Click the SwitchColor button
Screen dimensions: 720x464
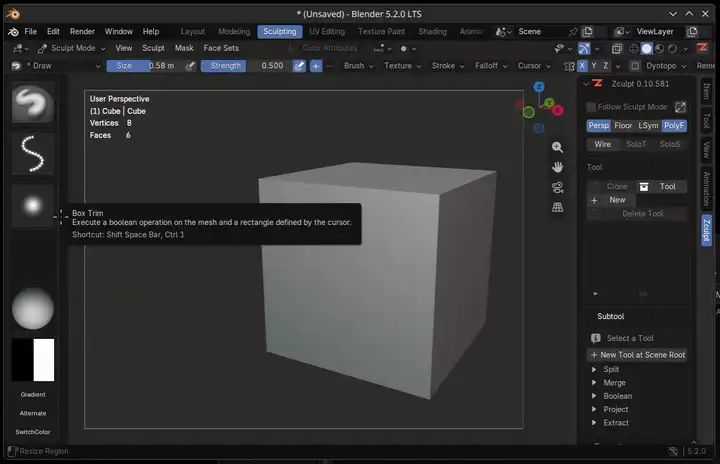point(33,432)
